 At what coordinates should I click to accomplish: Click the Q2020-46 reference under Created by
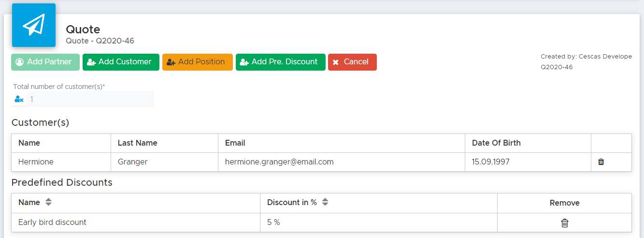click(x=557, y=67)
